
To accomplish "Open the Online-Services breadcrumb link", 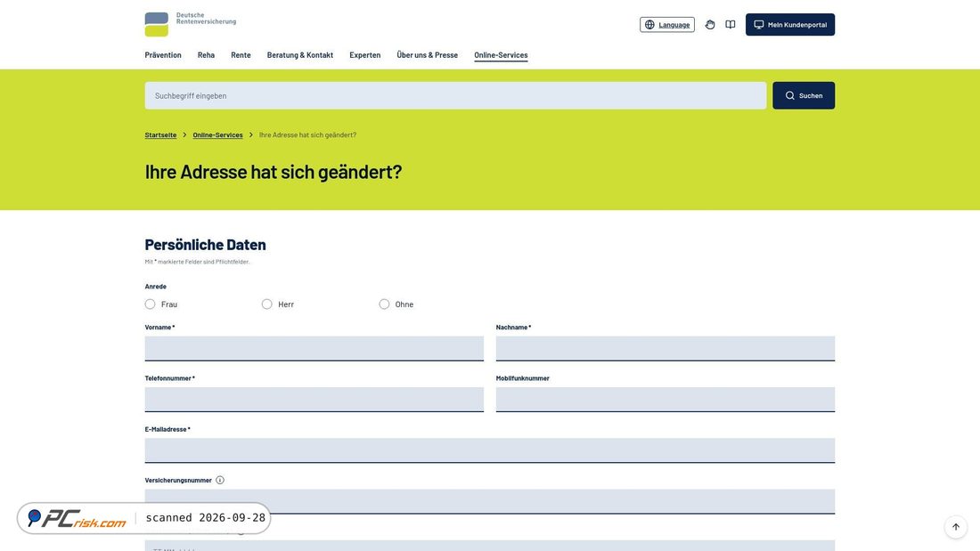I will tap(217, 135).
